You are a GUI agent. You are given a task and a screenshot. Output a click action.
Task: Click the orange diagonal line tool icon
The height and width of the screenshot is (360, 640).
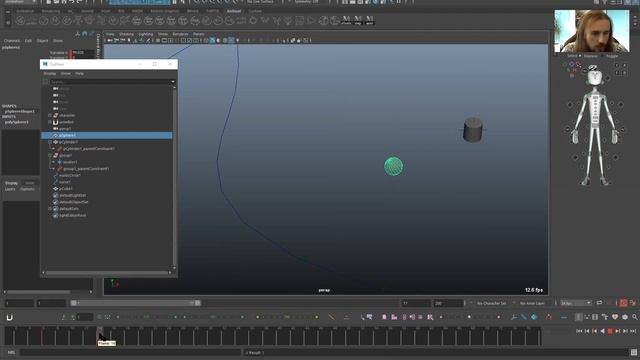(x=331, y=317)
